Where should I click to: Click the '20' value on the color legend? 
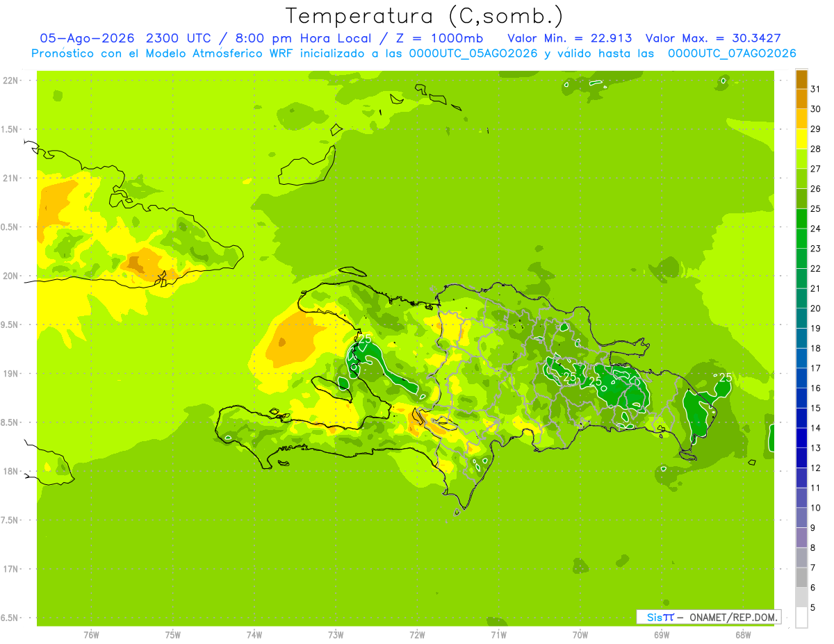coord(816,308)
